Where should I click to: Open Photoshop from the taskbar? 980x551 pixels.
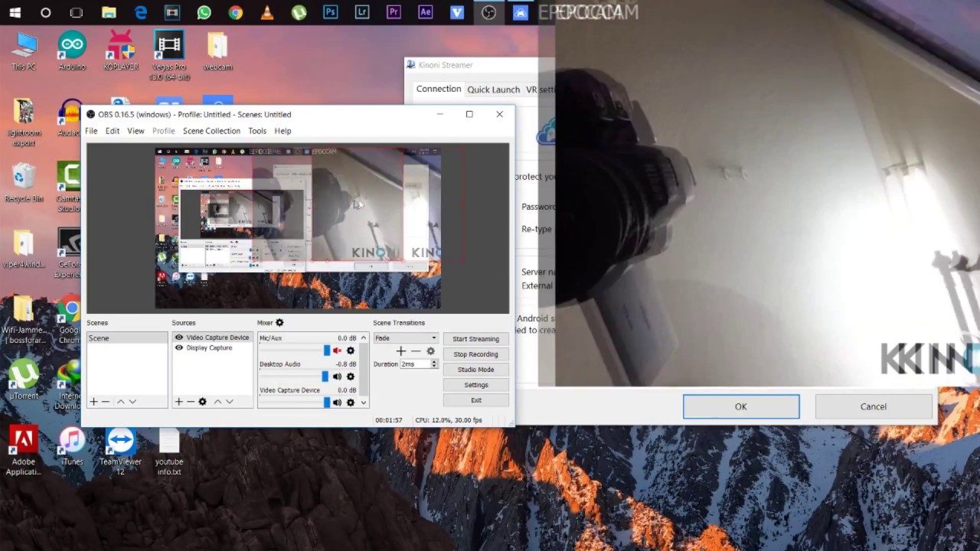pyautogui.click(x=331, y=12)
